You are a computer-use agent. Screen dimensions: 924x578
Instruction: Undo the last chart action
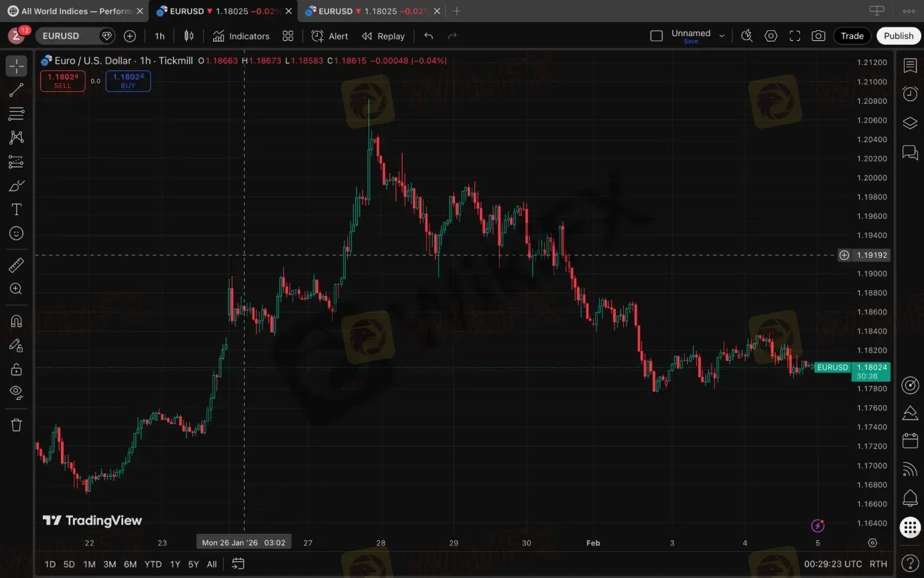pos(429,36)
